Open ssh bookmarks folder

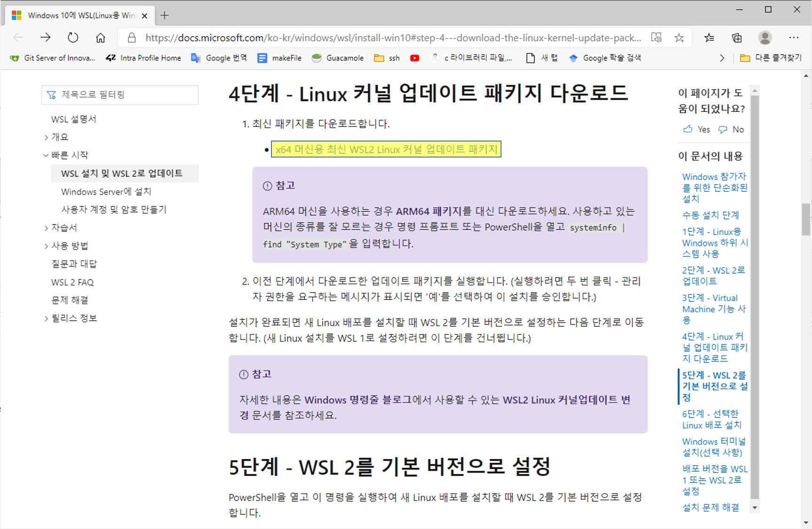(x=387, y=58)
